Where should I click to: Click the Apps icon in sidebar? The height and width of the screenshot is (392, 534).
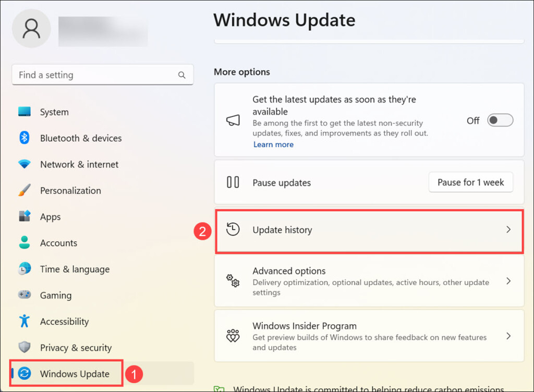pyautogui.click(x=25, y=216)
